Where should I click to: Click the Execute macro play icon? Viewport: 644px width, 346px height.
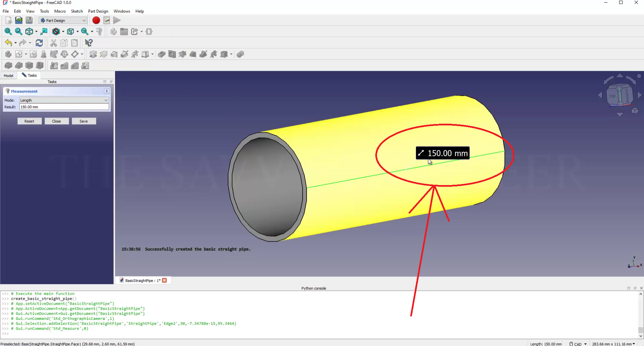pos(117,20)
